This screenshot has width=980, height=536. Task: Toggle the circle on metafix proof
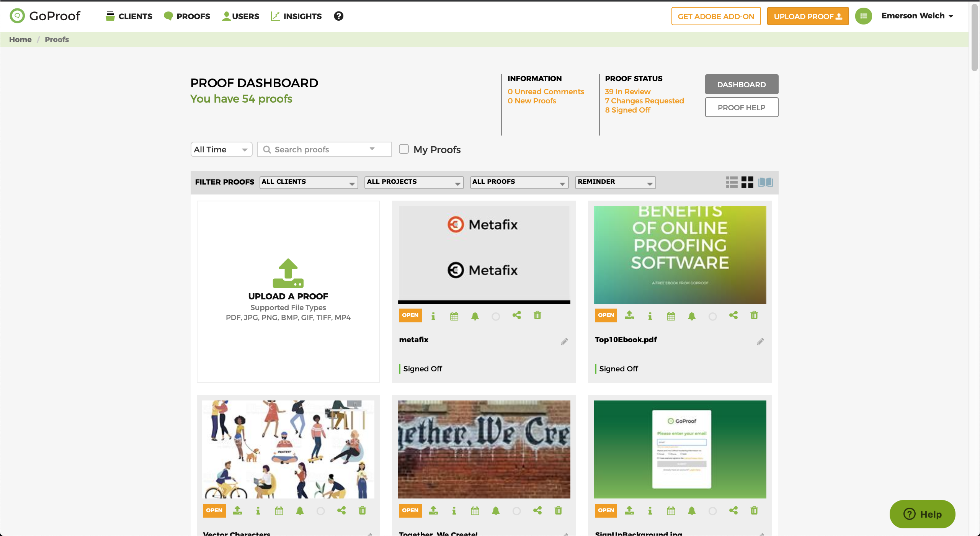pyautogui.click(x=495, y=316)
